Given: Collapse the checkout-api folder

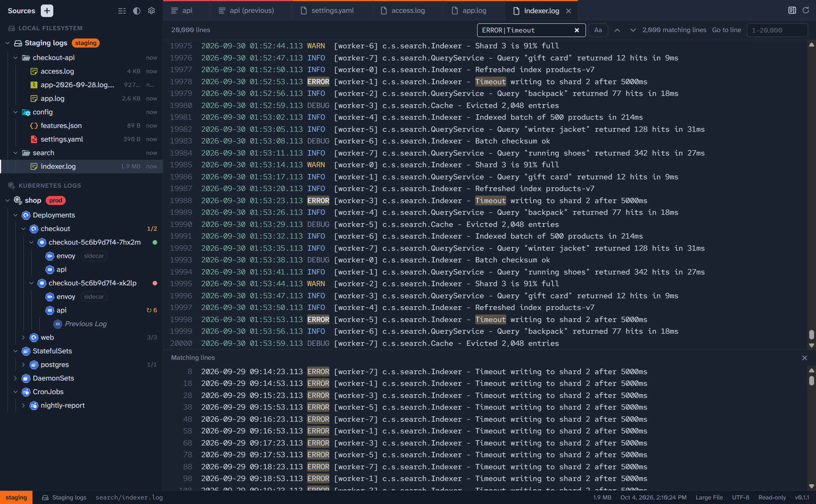Looking at the screenshot, I should (15, 58).
